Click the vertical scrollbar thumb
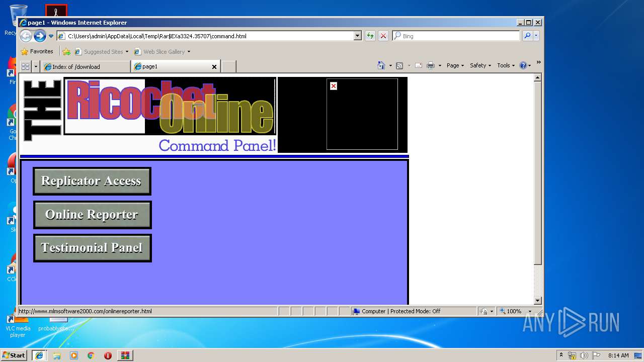The image size is (644, 362). click(537, 173)
